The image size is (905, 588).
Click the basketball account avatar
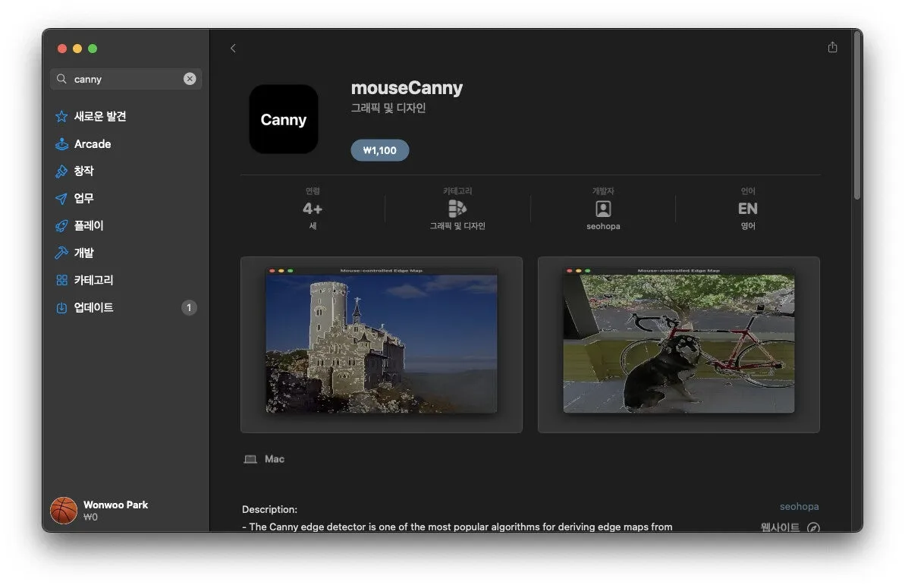tap(64, 510)
